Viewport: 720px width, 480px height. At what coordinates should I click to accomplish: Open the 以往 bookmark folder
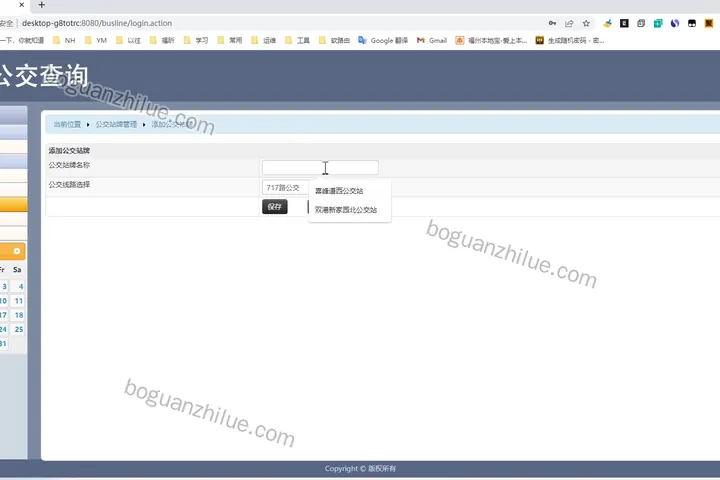tap(128, 40)
